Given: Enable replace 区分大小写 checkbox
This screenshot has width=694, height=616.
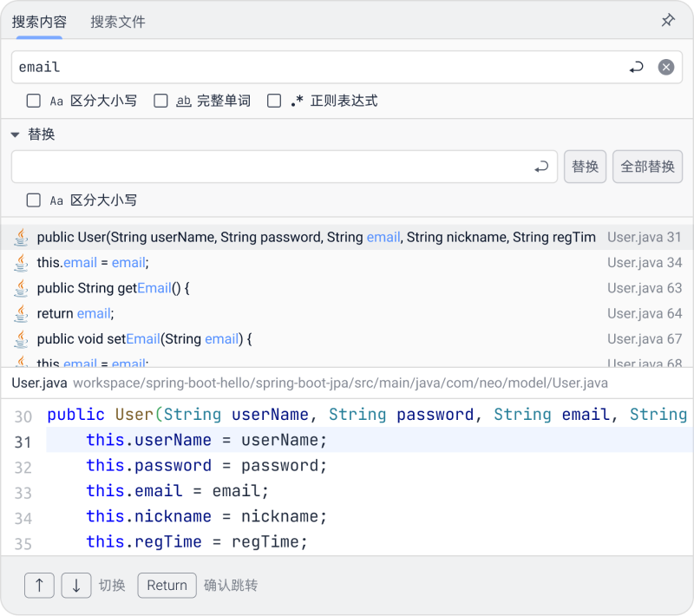Looking at the screenshot, I should click(x=34, y=200).
